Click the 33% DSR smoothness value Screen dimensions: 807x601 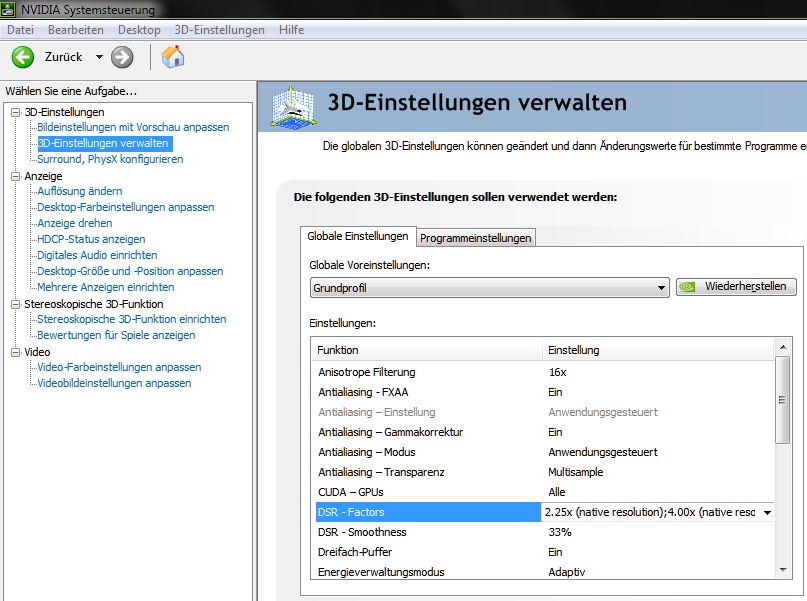(x=560, y=532)
